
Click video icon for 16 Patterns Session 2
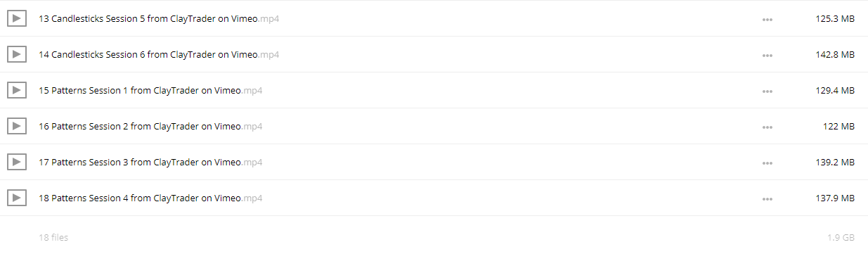click(x=17, y=126)
